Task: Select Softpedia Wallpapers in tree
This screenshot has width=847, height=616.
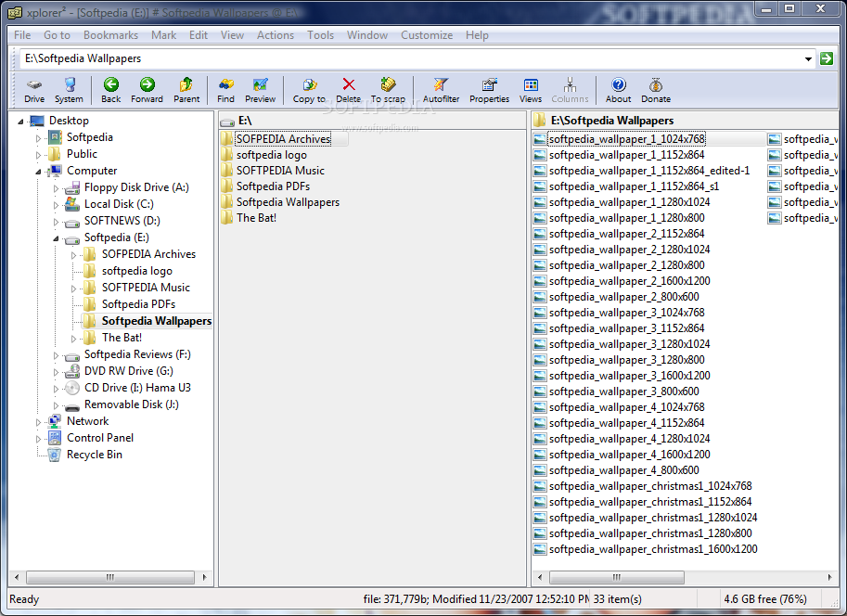Action: click(x=156, y=321)
